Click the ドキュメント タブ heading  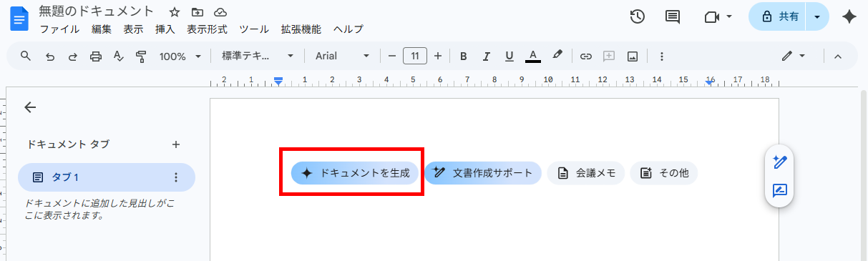click(69, 144)
